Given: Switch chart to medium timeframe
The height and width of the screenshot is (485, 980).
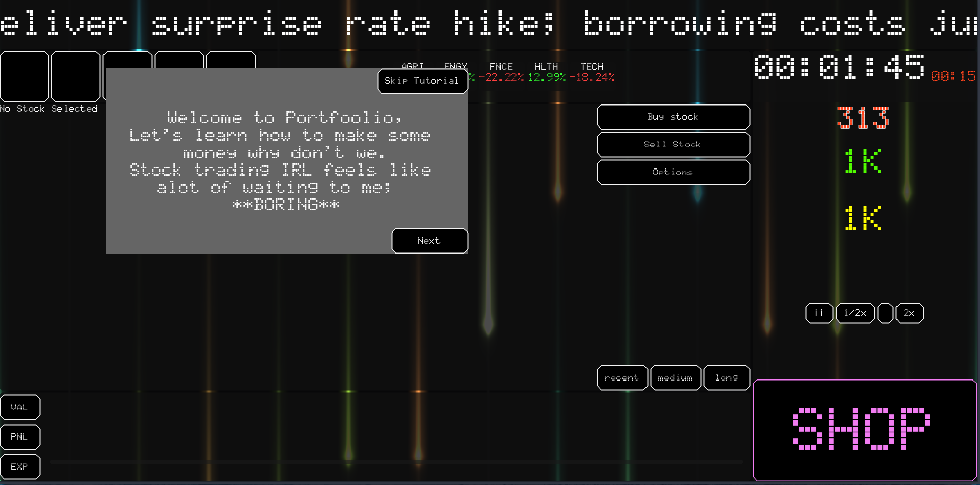Looking at the screenshot, I should pos(676,377).
